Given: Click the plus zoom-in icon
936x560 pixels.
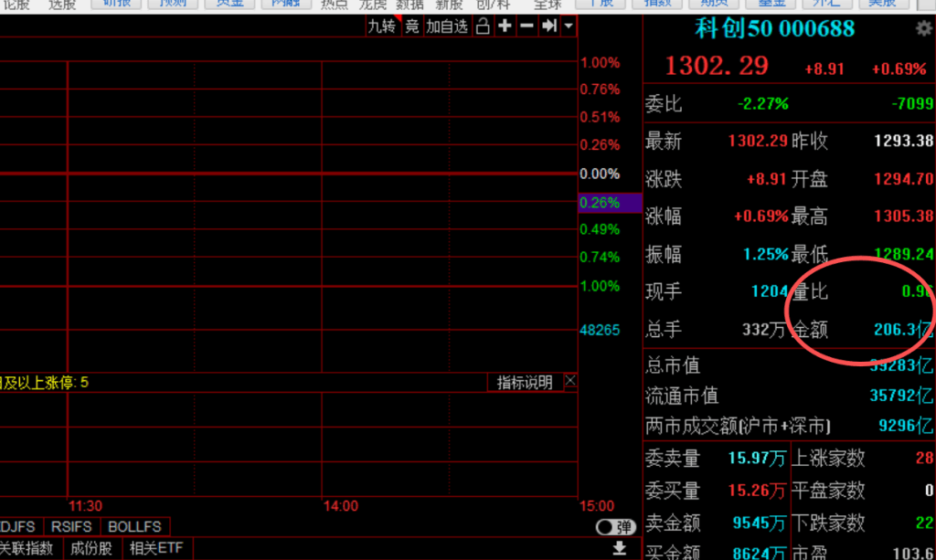Looking at the screenshot, I should tap(505, 26).
